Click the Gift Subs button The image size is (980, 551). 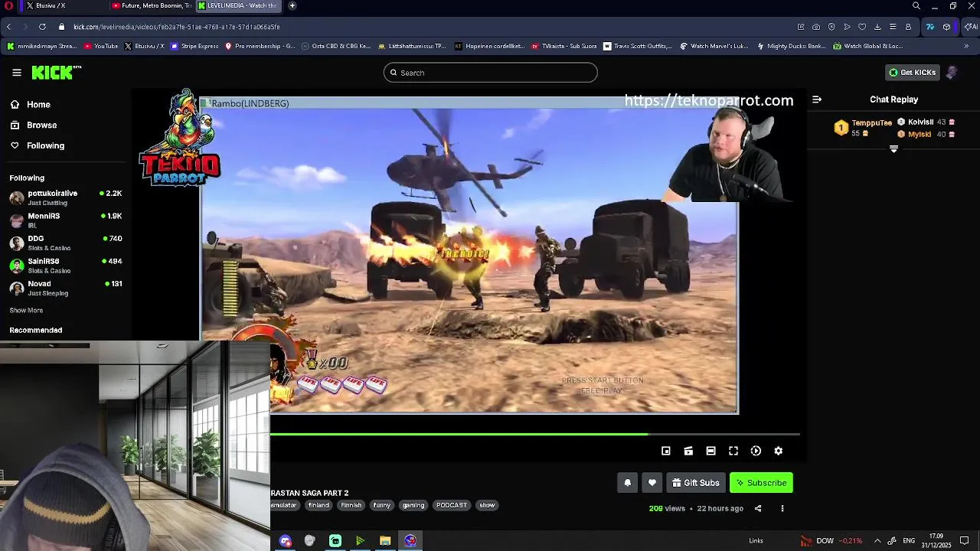[x=696, y=483]
